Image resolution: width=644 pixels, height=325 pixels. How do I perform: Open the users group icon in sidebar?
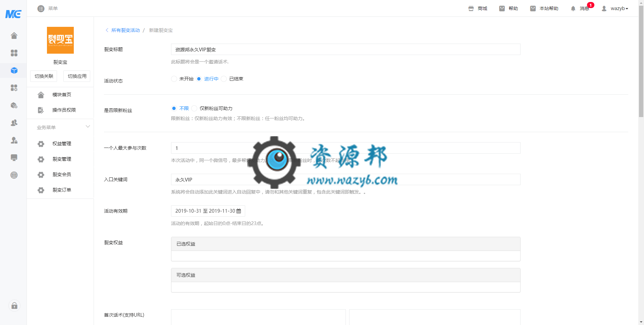(14, 123)
